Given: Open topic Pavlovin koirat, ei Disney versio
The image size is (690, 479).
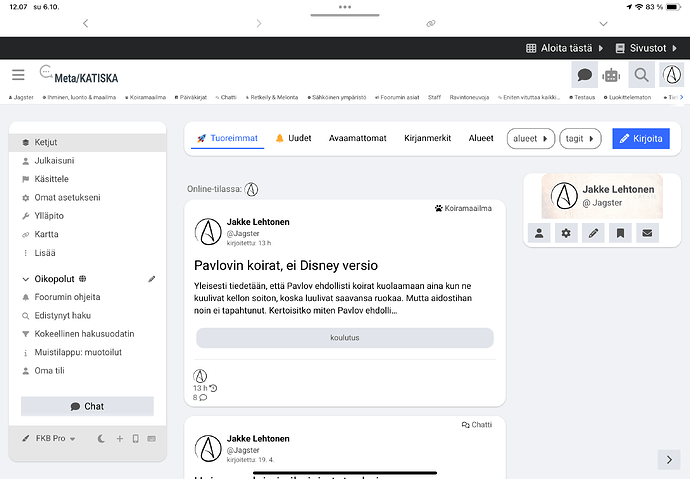Looking at the screenshot, I should [x=286, y=266].
